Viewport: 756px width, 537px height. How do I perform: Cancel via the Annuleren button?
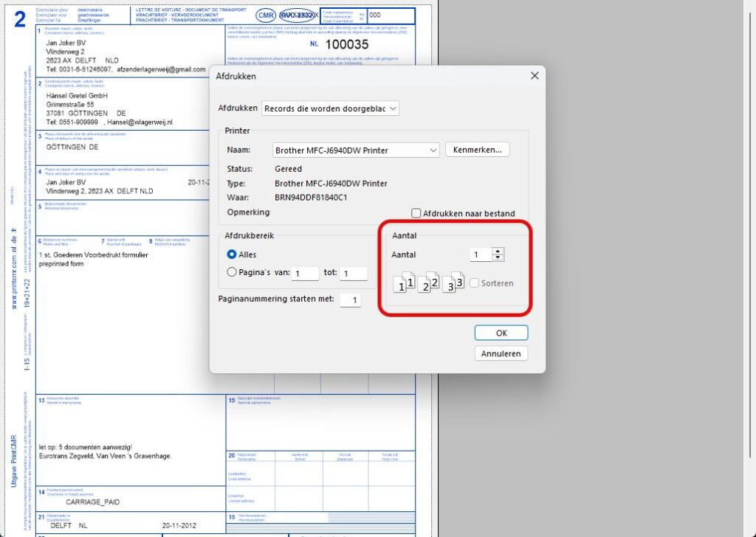click(x=501, y=353)
